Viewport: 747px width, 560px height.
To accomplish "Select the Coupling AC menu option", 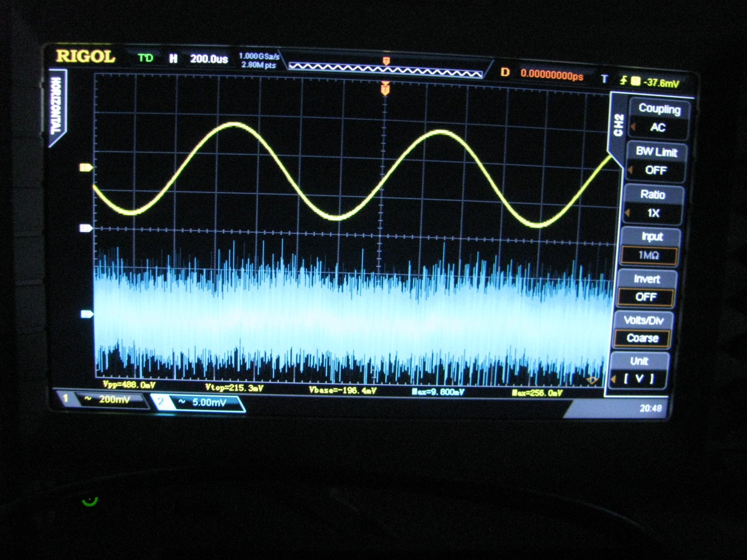I will (x=659, y=118).
